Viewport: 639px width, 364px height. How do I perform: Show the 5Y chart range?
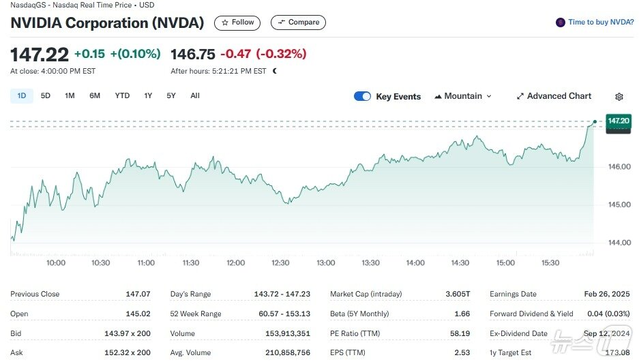pyautogui.click(x=171, y=96)
